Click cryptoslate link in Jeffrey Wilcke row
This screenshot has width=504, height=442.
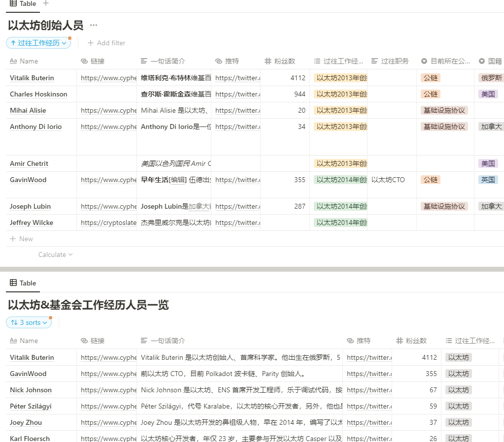click(x=108, y=222)
